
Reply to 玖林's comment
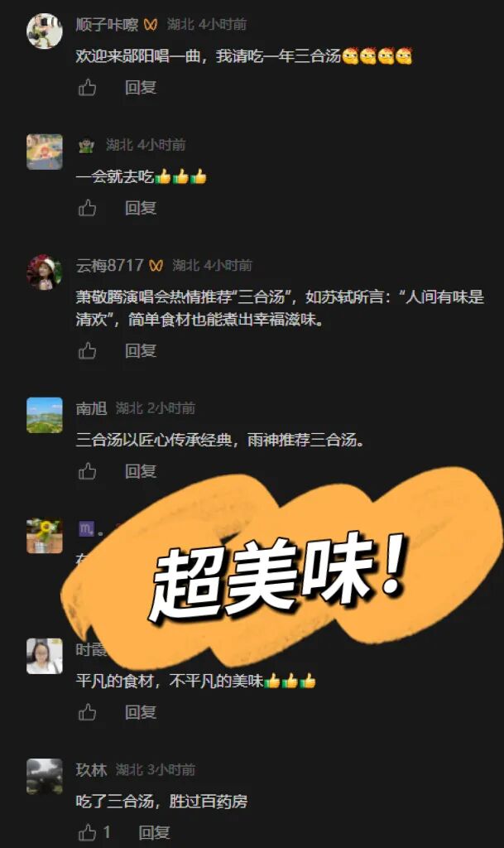point(154,832)
